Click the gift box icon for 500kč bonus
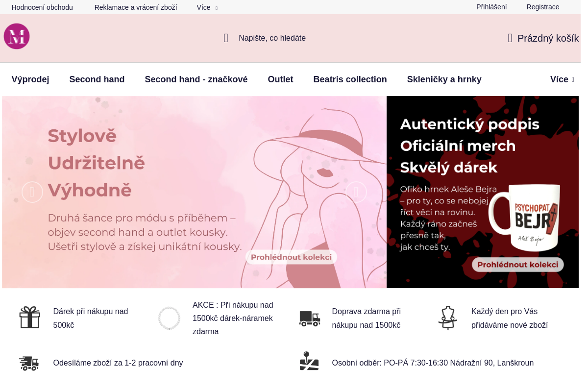Viewport: 588px width, 392px height. (30, 317)
